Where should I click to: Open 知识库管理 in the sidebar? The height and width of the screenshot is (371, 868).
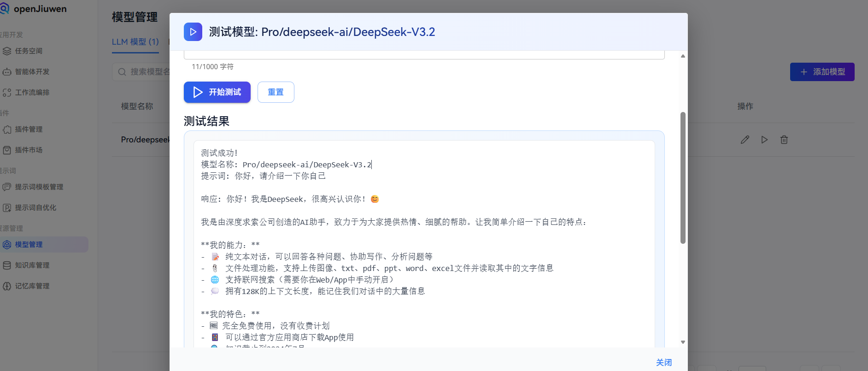coord(32,265)
